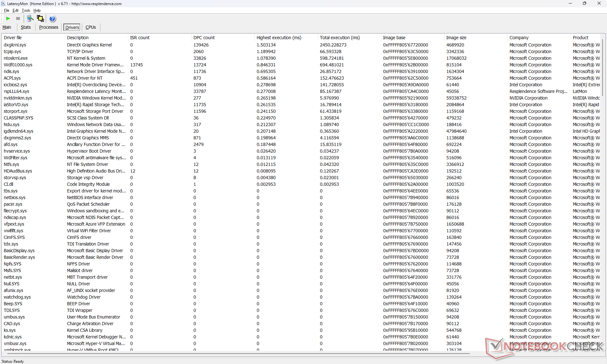Sort by the ISR count column header
Viewport: 607px width, 364px height.
(x=140, y=38)
